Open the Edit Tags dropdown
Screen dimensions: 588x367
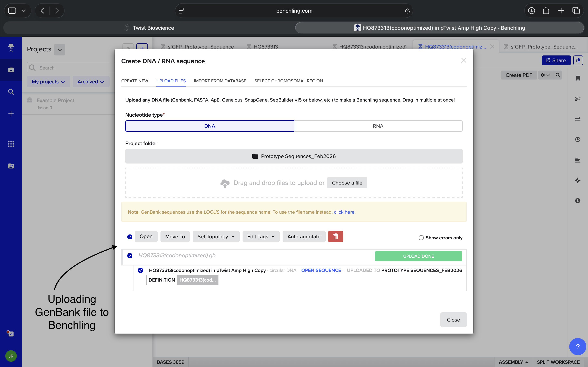coord(261,237)
